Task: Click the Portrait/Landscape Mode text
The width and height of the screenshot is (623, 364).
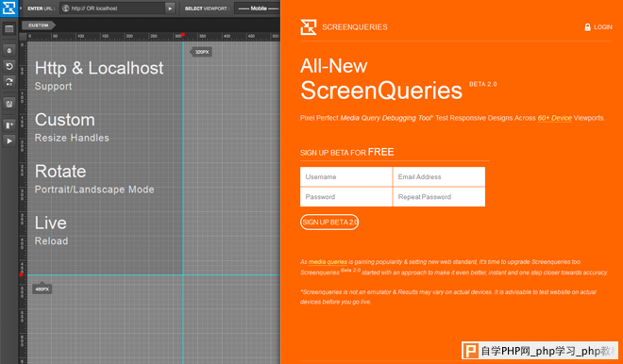Action: (94, 190)
